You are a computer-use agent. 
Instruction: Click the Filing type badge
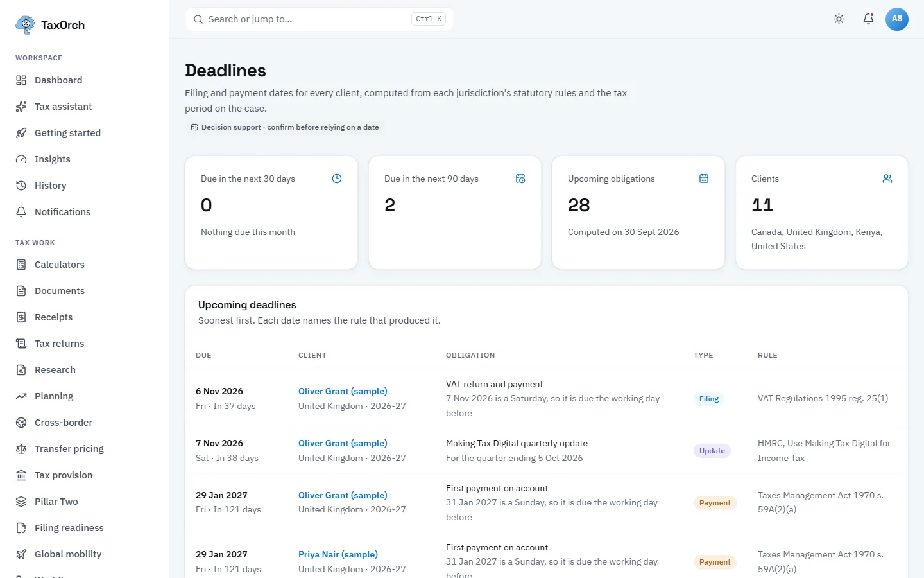(709, 399)
